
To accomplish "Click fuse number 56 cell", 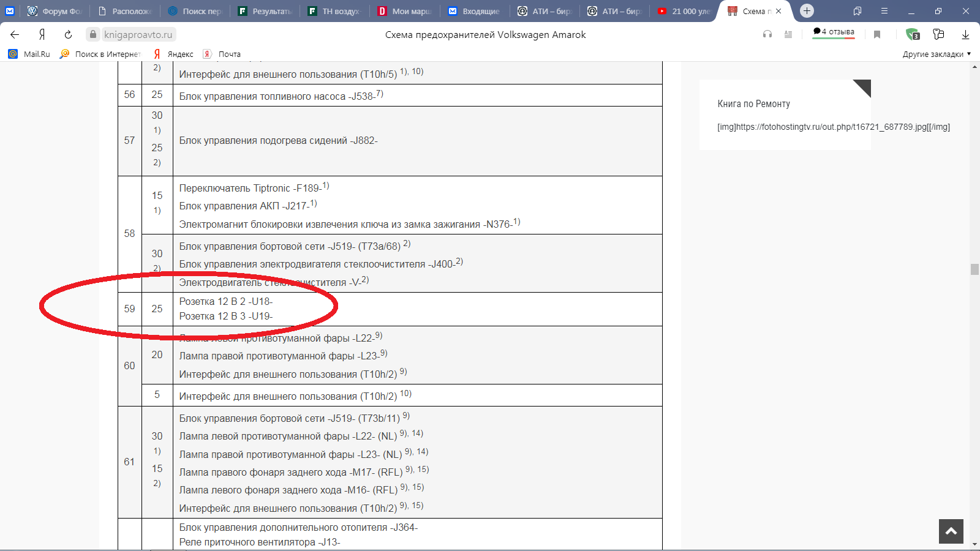I will click(129, 94).
